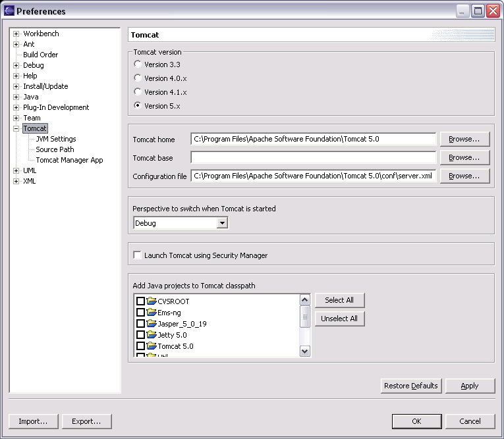Select the Tomcat 5.0 project name

click(175, 346)
